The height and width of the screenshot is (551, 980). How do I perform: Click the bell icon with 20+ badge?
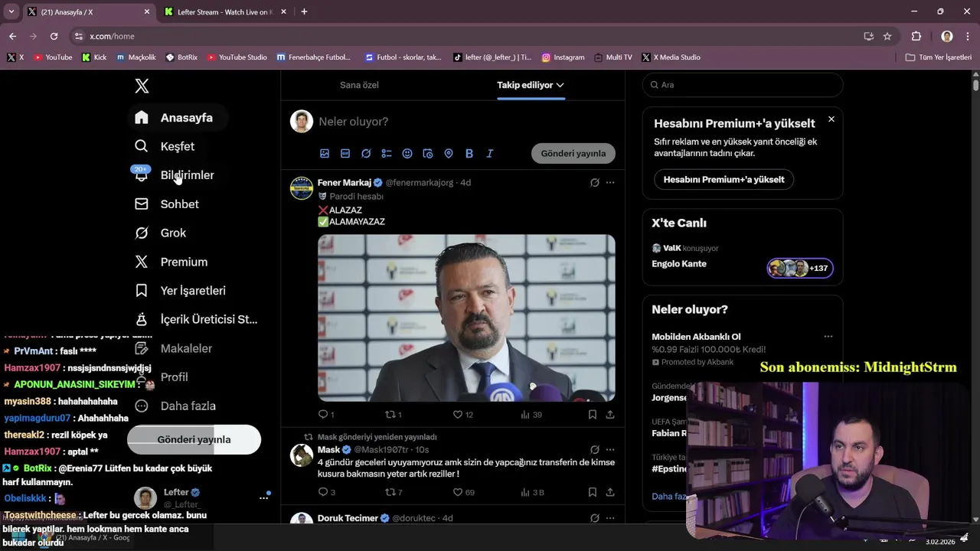point(141,174)
